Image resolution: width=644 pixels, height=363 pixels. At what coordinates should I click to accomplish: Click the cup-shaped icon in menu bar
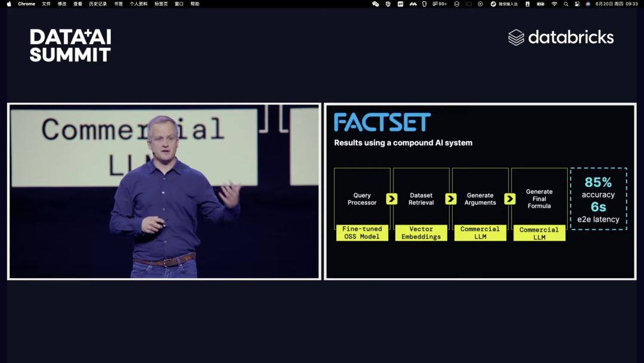[x=425, y=4]
